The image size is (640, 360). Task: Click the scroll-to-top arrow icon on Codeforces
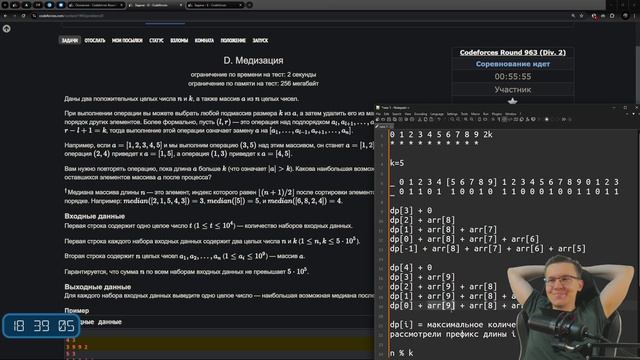click(x=7, y=29)
